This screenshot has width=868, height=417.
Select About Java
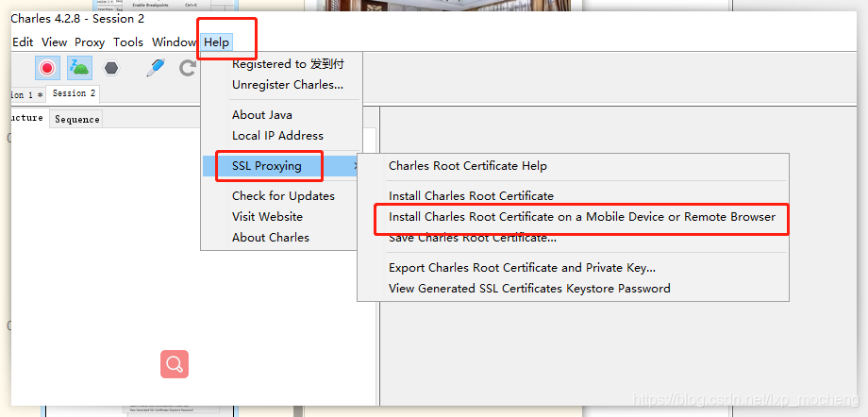tap(282, 115)
